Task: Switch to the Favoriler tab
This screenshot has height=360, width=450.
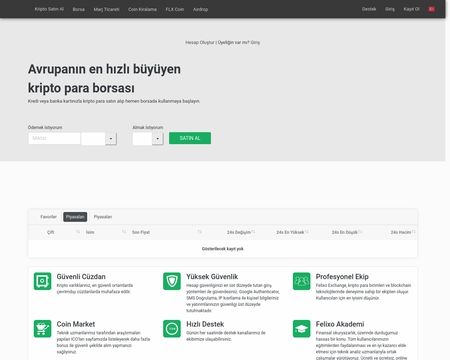Action: [48, 217]
